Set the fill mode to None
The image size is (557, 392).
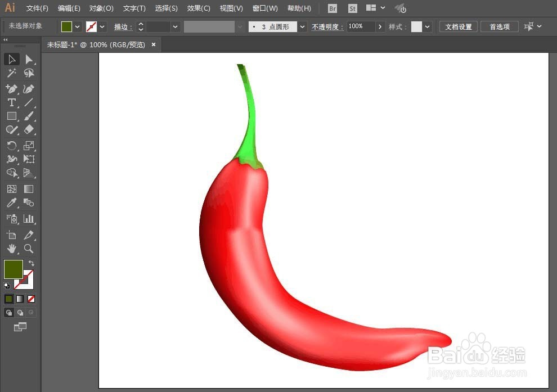[32, 299]
